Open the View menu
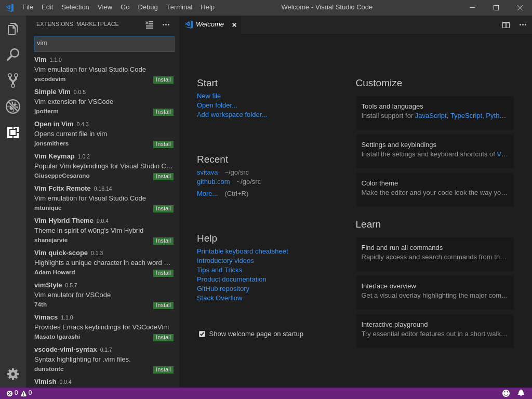 pos(105,7)
